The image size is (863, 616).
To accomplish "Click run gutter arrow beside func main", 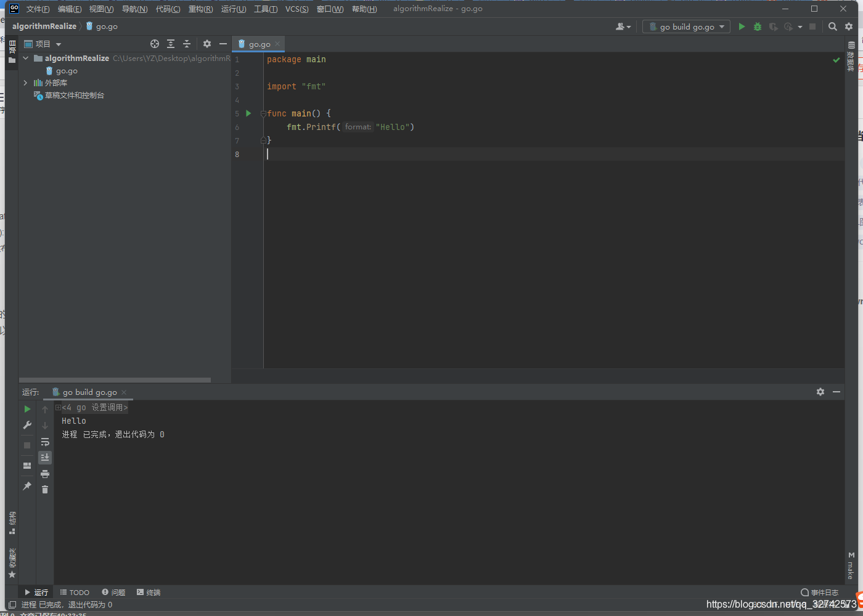I will [248, 113].
